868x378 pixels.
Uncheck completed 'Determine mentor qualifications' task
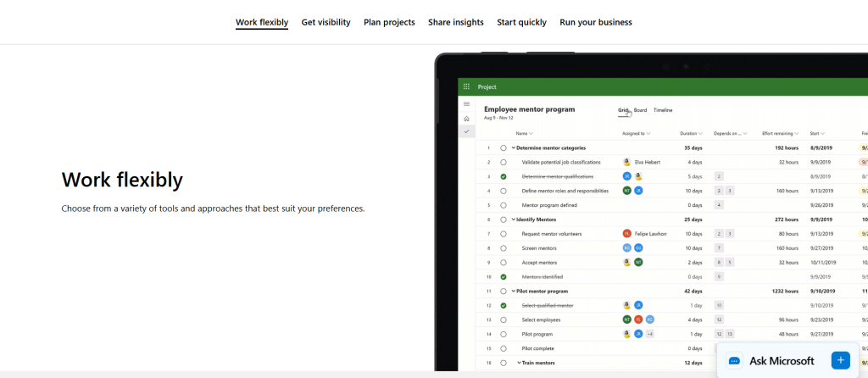(x=504, y=176)
